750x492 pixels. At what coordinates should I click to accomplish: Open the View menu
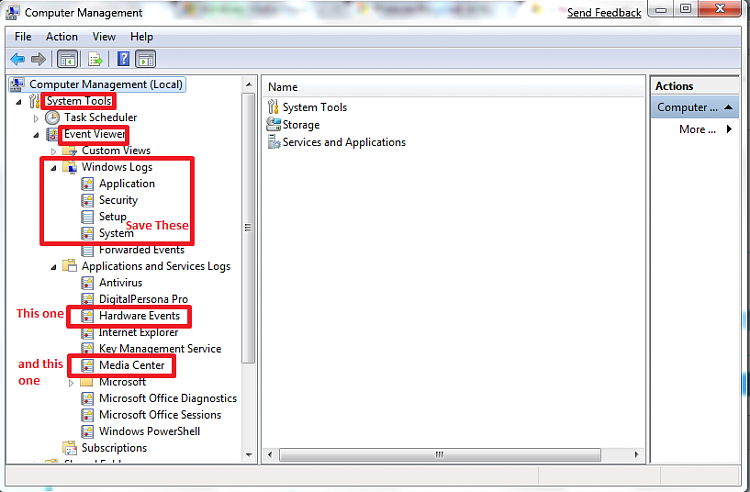click(104, 37)
